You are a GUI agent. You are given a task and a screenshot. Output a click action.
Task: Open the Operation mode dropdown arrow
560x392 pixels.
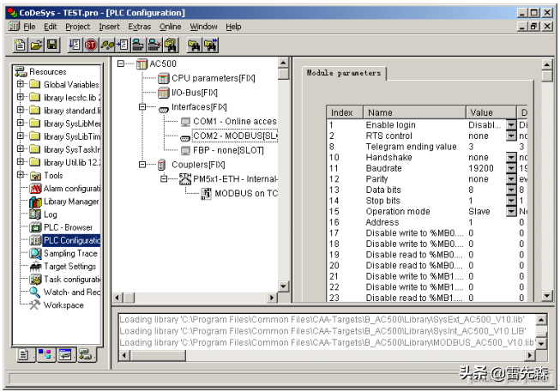point(509,211)
